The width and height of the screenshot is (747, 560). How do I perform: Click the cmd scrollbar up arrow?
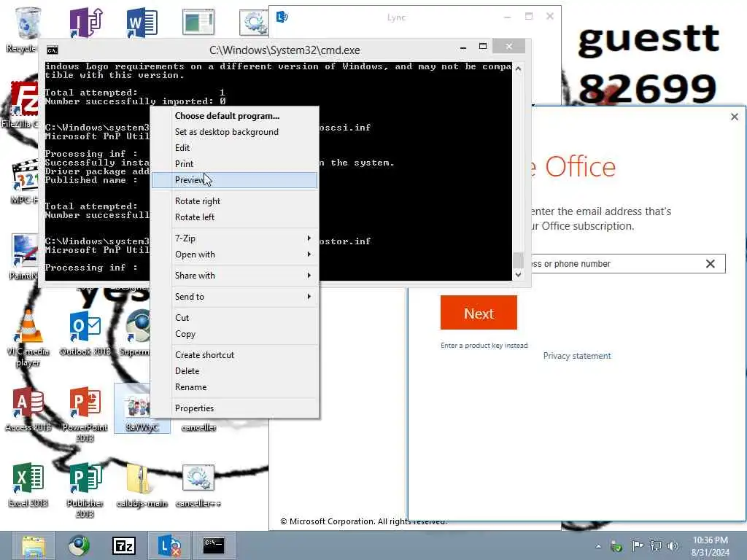pos(519,69)
